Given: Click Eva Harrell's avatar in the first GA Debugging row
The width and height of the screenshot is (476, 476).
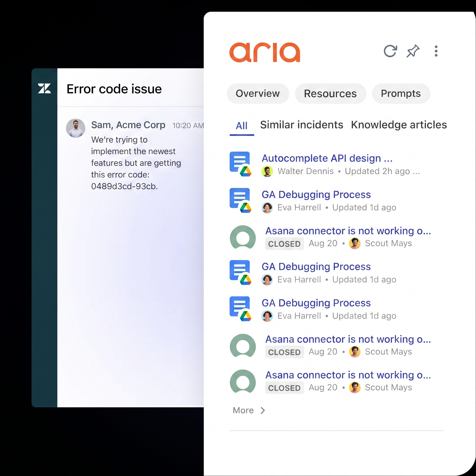Looking at the screenshot, I should click(267, 208).
